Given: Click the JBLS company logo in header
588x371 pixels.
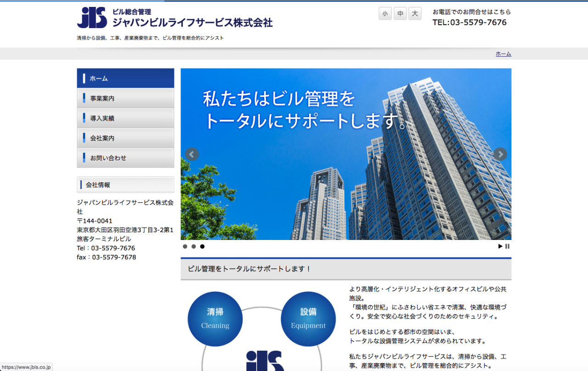Looking at the screenshot, I should tap(92, 17).
